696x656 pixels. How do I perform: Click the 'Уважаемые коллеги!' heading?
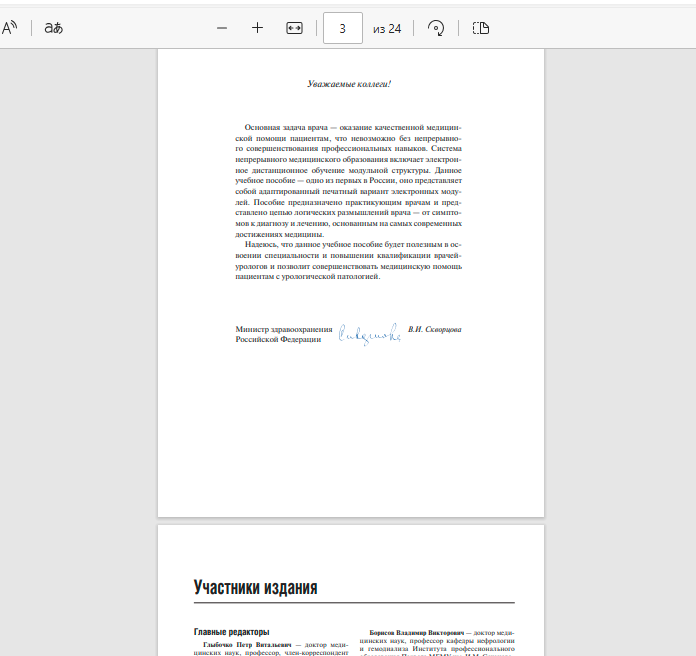[349, 84]
